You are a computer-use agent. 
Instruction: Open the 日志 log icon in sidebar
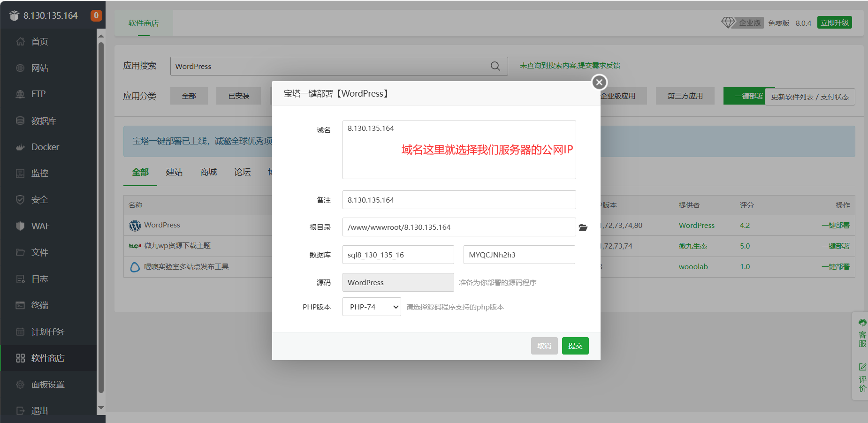20,279
